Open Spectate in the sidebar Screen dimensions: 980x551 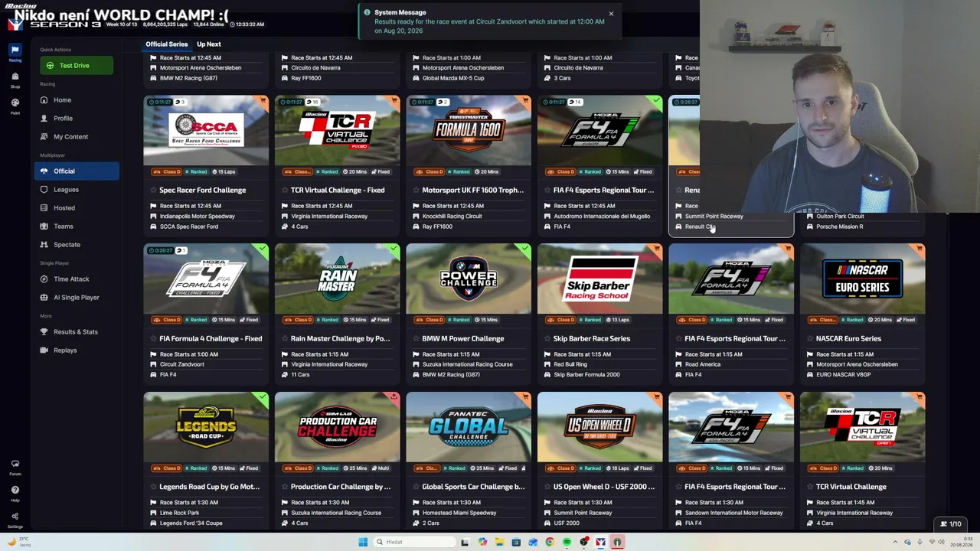tap(77, 244)
